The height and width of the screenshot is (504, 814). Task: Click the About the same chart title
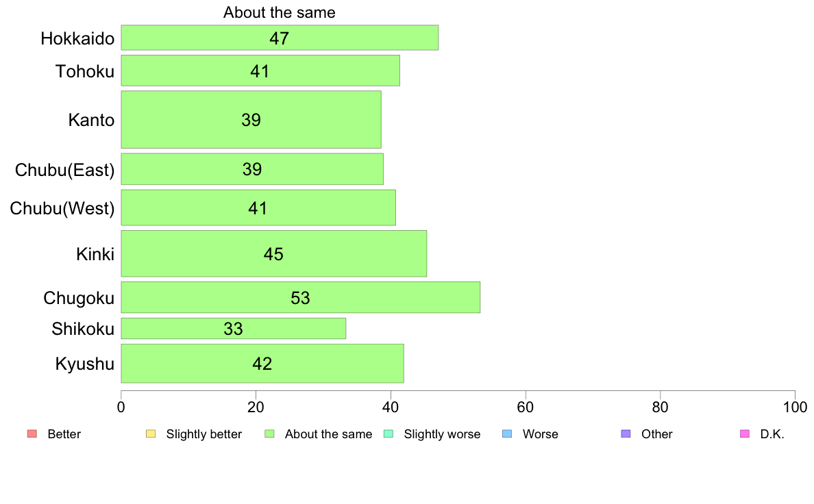tap(280, 12)
